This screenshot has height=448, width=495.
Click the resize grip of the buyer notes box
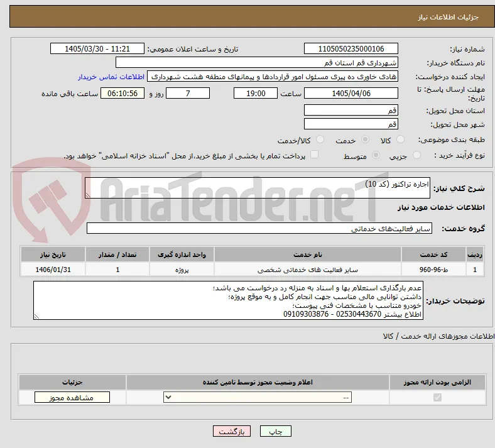click(36, 316)
